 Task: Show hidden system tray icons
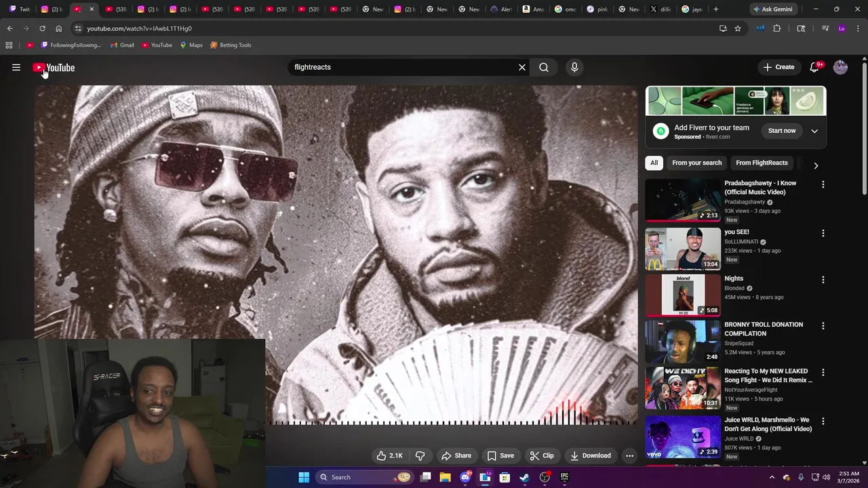[x=772, y=477]
